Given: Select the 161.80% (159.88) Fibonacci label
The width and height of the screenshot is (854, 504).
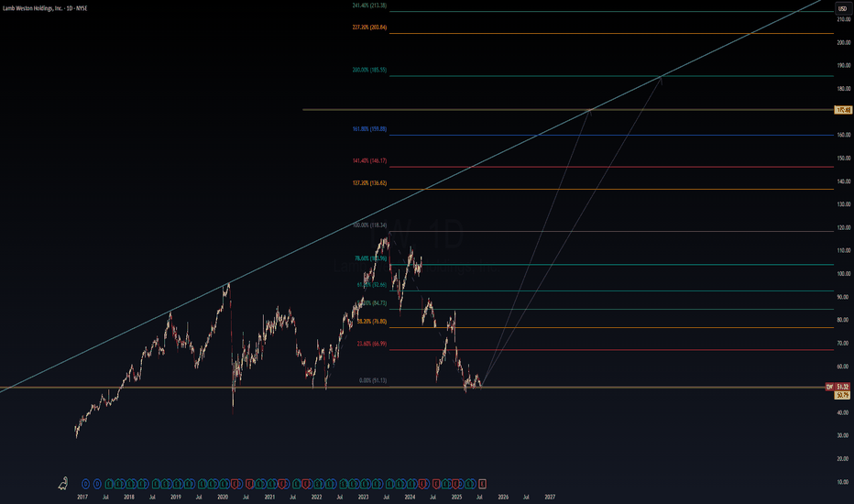Looking at the screenshot, I should pyautogui.click(x=369, y=129).
